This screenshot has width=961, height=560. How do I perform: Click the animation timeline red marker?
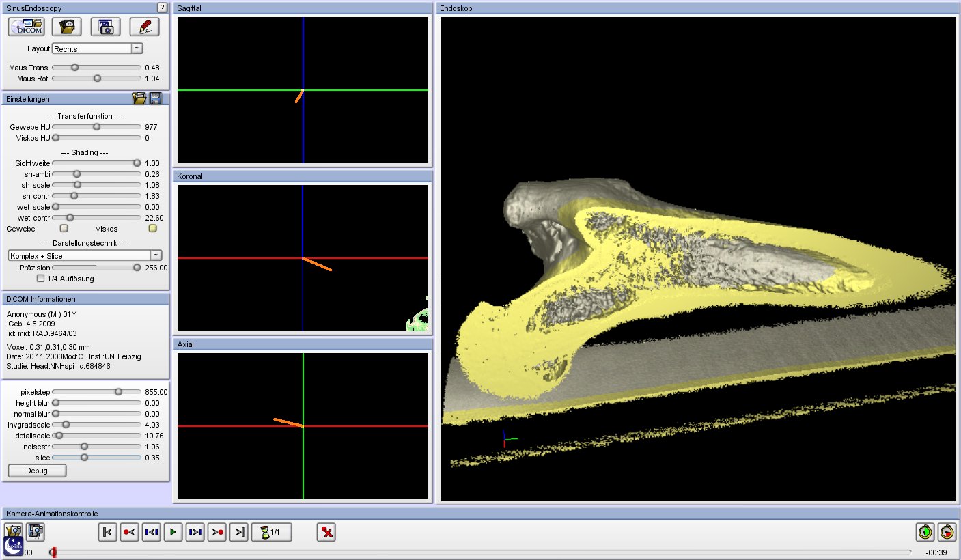tap(53, 552)
